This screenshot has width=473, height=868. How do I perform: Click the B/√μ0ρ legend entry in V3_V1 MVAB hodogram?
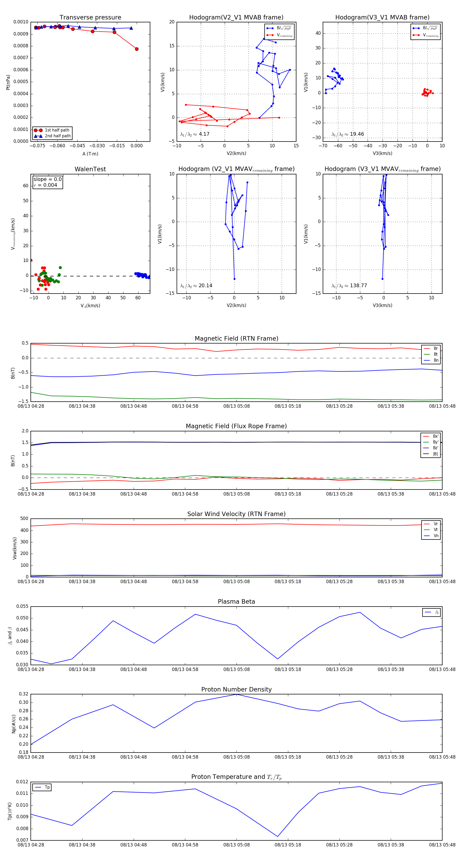pyautogui.click(x=425, y=28)
